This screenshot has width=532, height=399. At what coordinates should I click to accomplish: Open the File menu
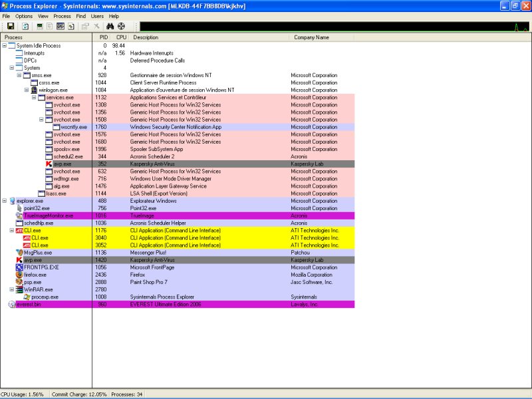pos(6,16)
